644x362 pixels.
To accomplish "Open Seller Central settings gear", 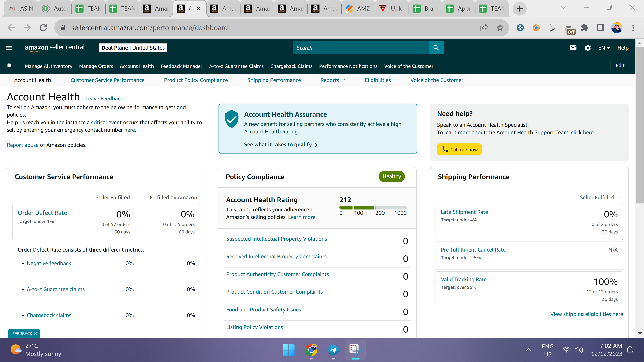I will [587, 48].
